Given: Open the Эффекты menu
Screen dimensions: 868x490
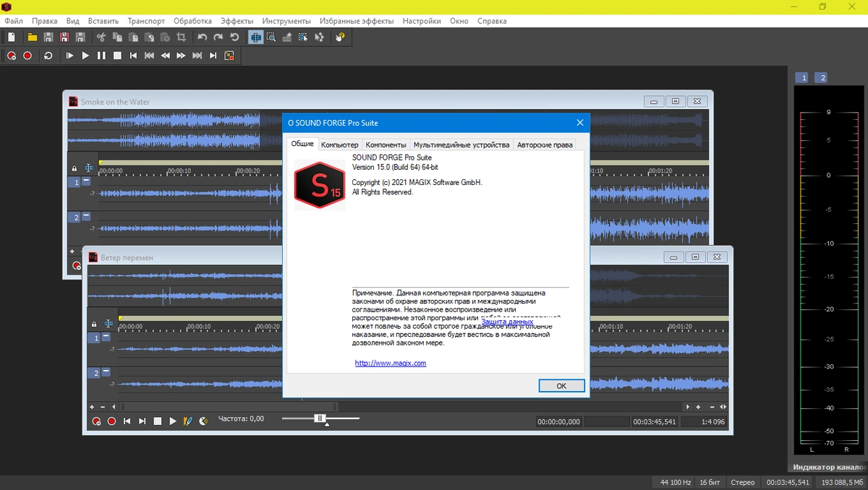Looking at the screenshot, I should click(237, 21).
